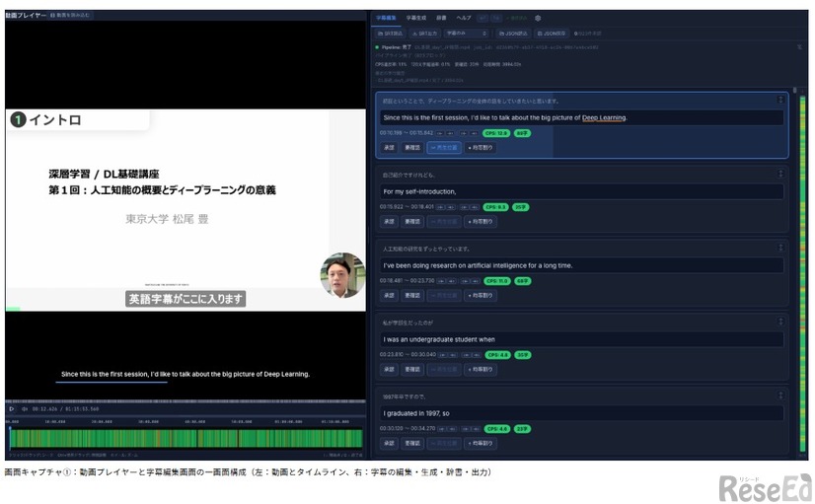
Task: Click the video seek bar above the play button
Action: (x=185, y=401)
